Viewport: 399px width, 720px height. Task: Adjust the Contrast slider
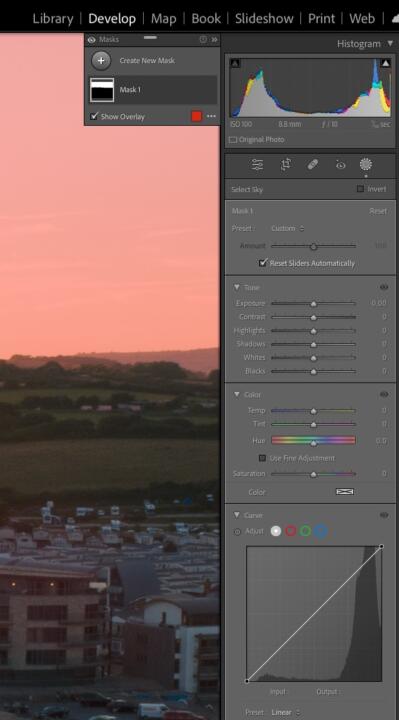tap(314, 317)
